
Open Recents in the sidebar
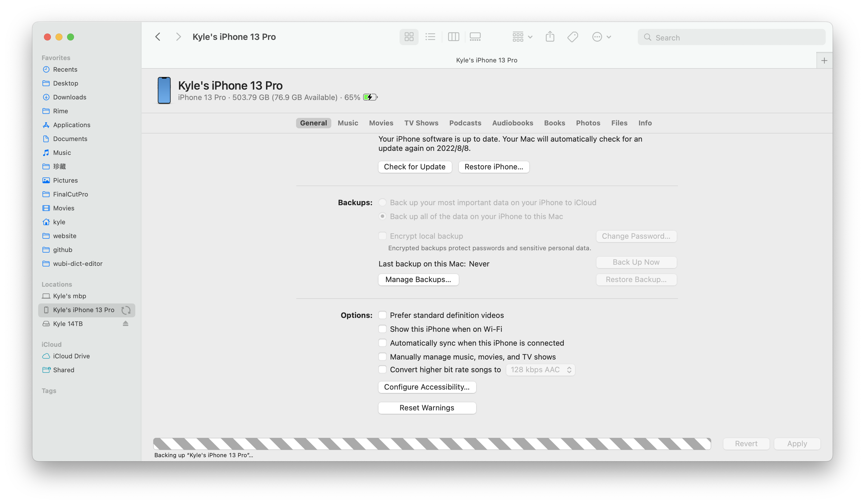87,69
